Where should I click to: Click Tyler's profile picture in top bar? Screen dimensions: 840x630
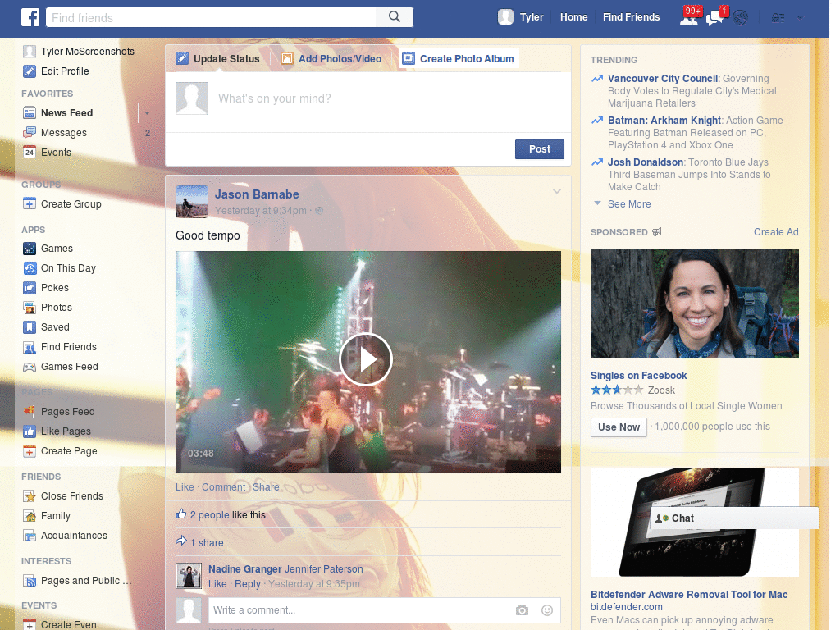coord(505,17)
